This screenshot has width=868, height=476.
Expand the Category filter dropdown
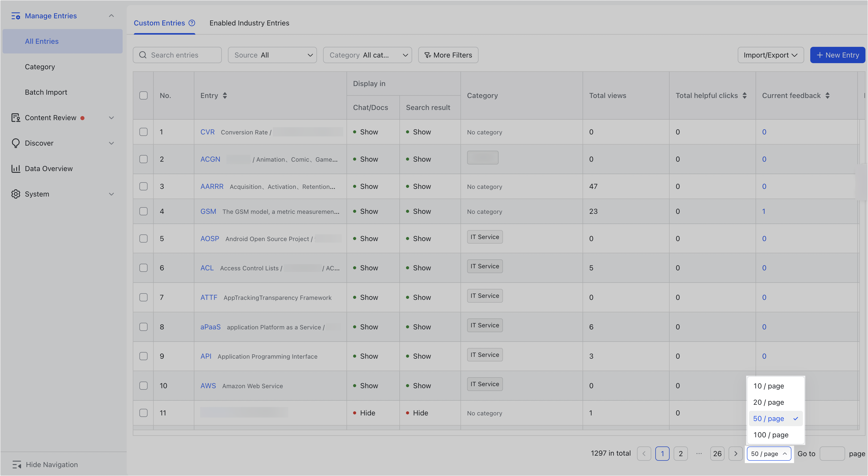pyautogui.click(x=367, y=55)
